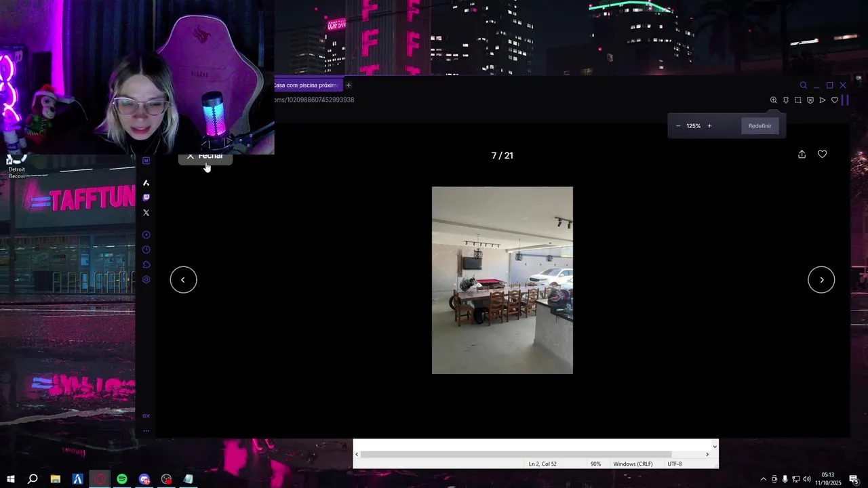Open OBS Studio from taskbar
This screenshot has width=868, height=488.
pos(167,479)
